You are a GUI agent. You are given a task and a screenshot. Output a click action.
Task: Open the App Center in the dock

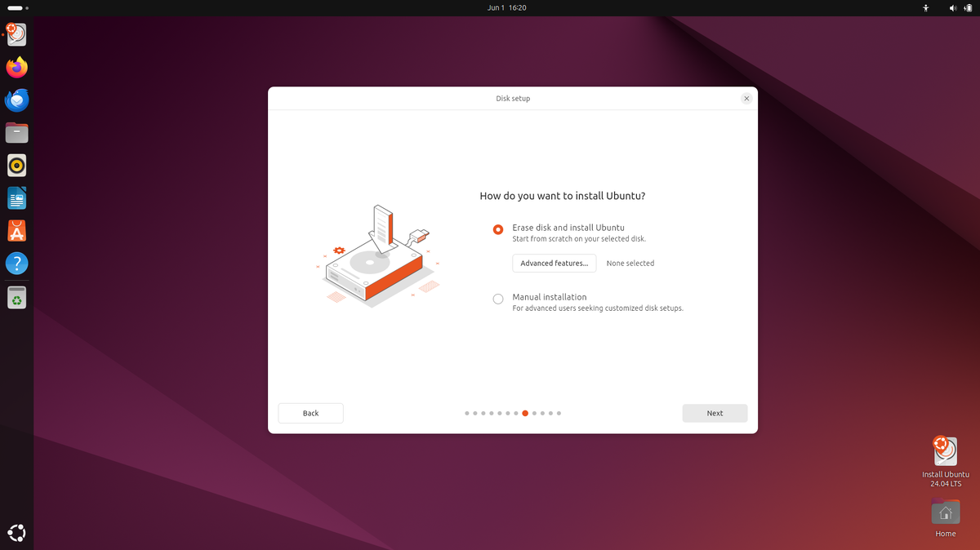click(16, 231)
